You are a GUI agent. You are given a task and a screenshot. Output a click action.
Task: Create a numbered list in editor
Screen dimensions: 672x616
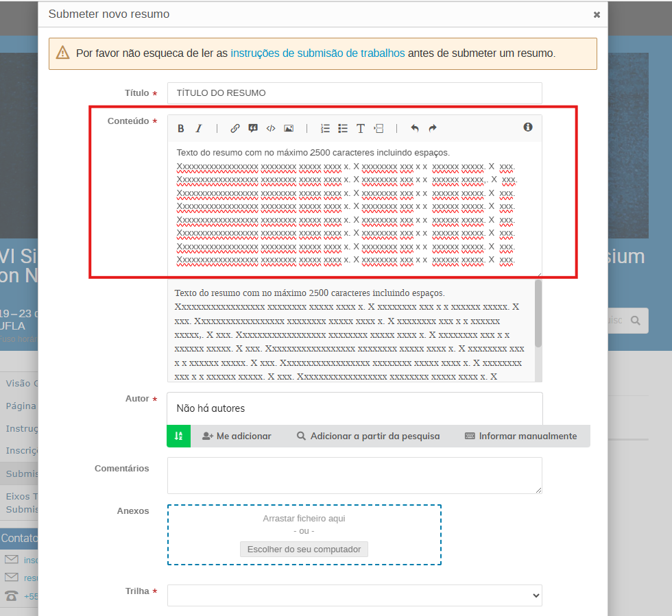[x=326, y=128]
